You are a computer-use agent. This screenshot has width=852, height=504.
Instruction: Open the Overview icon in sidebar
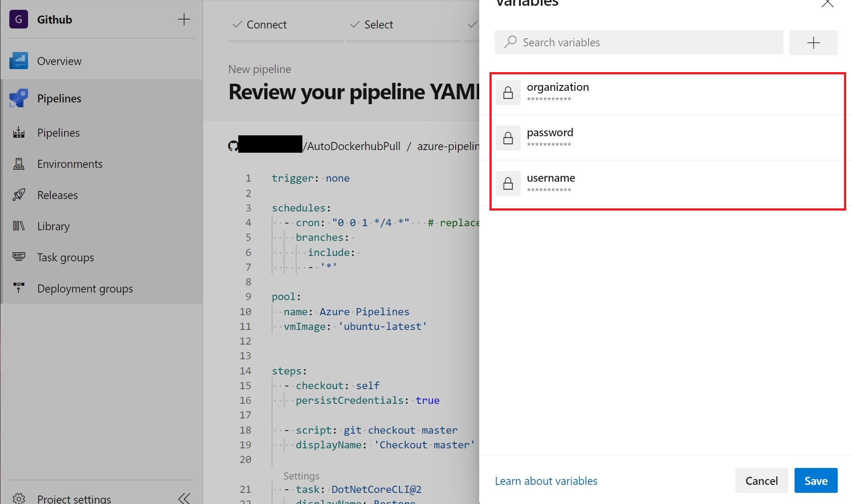(19, 61)
